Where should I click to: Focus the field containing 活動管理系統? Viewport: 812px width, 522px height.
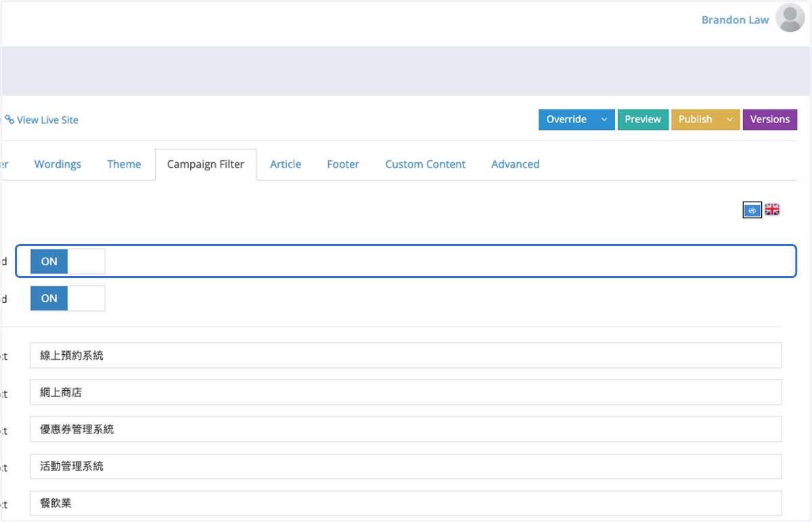pos(406,467)
